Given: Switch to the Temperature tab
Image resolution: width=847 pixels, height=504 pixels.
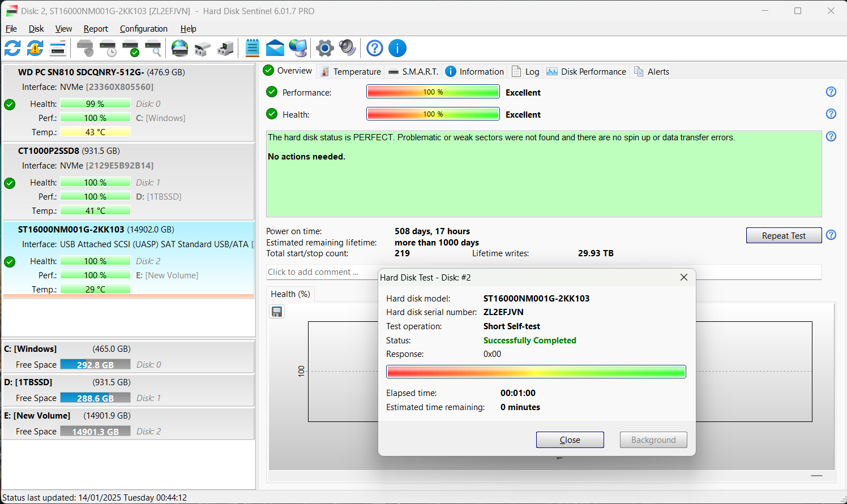Looking at the screenshot, I should click(350, 71).
